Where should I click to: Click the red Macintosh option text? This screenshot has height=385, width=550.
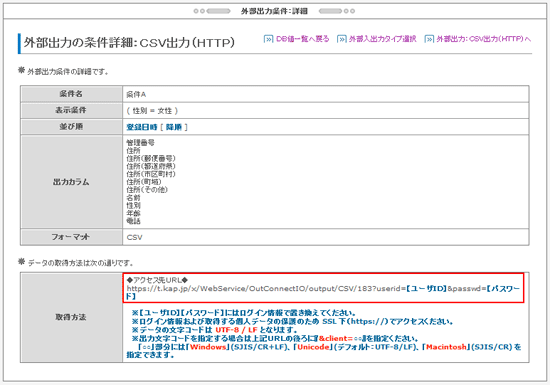point(447,347)
